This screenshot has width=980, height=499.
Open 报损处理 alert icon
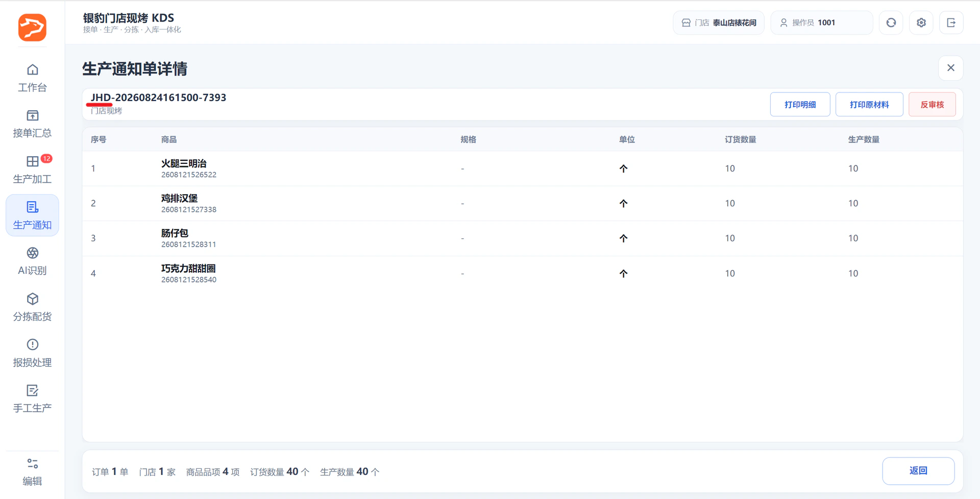32,345
